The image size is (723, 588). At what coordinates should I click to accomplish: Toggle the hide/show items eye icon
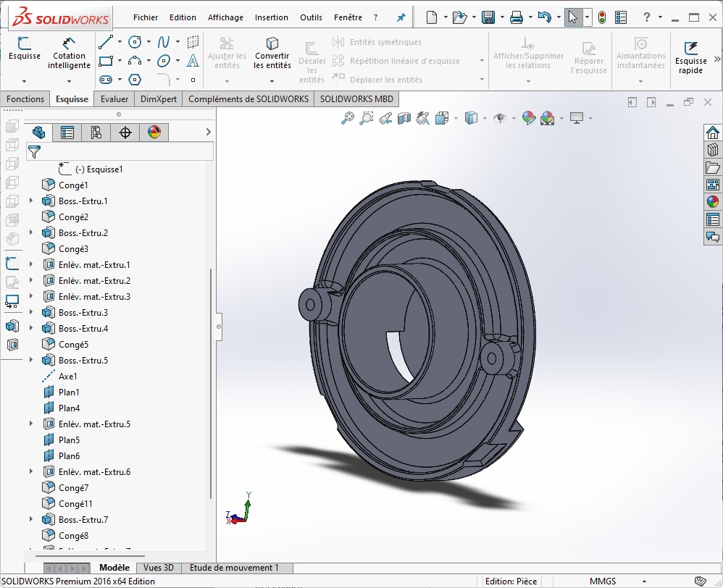point(500,118)
